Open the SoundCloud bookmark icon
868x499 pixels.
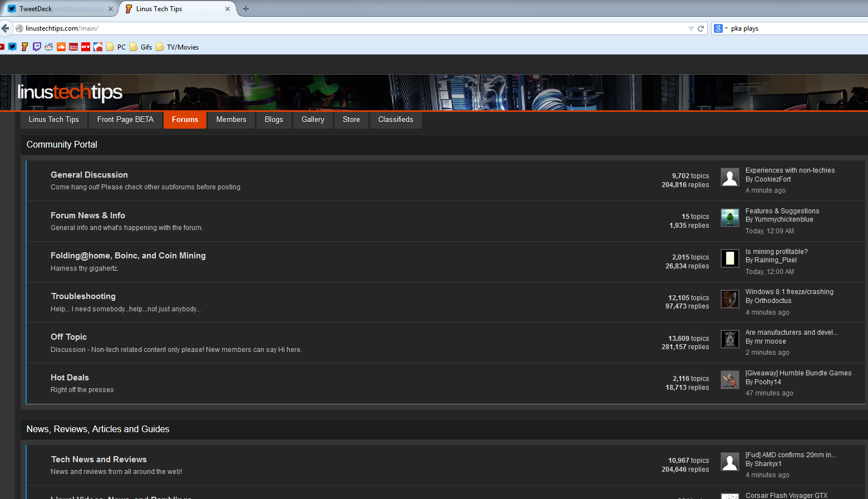tap(61, 47)
